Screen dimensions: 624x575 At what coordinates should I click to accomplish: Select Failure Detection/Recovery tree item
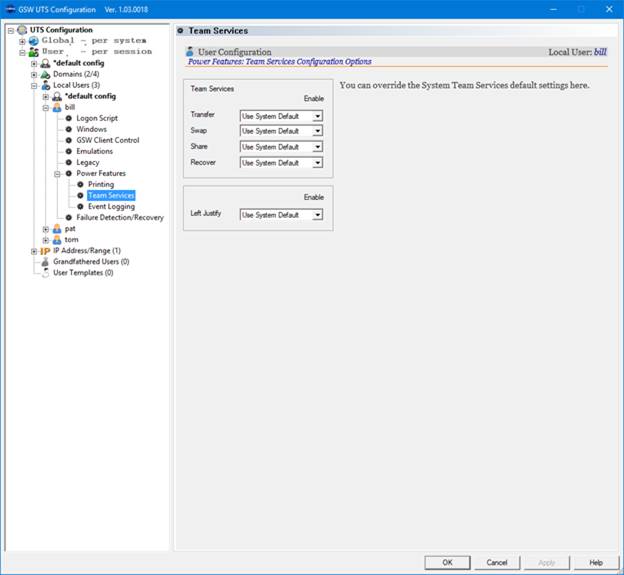click(119, 217)
